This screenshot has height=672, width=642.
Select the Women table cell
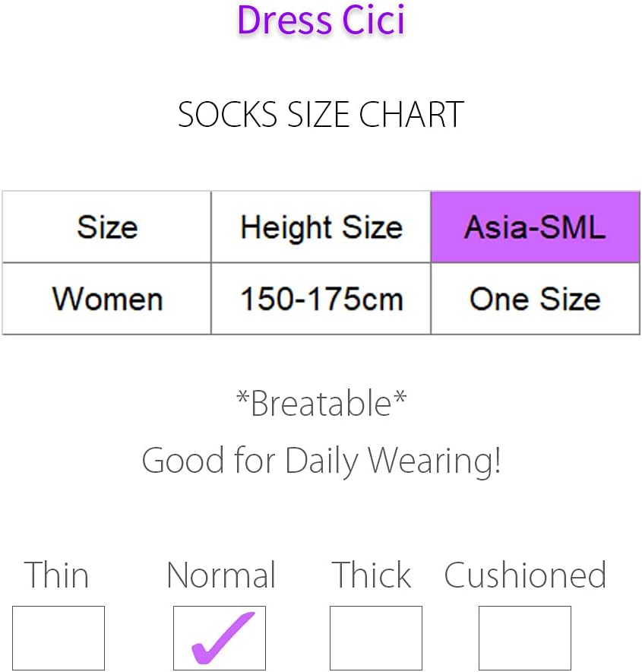click(x=106, y=298)
